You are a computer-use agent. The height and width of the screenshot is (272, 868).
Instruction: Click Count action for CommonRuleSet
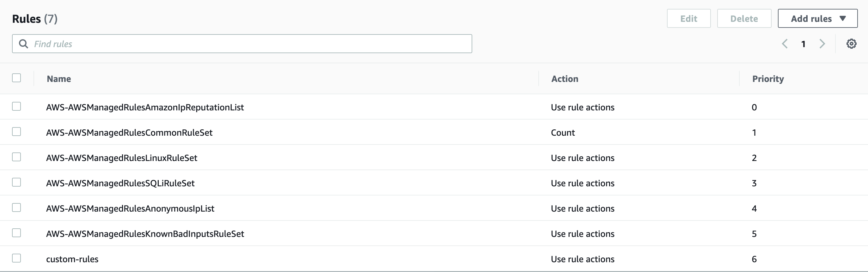tap(563, 133)
